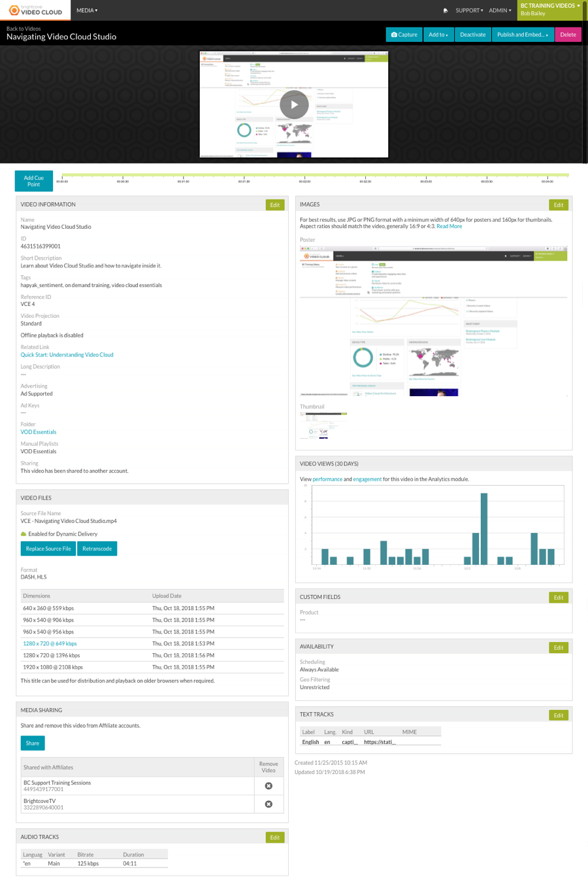Click the thumbnail image under Images
Viewport: 588px width, 882px height.
point(323,425)
